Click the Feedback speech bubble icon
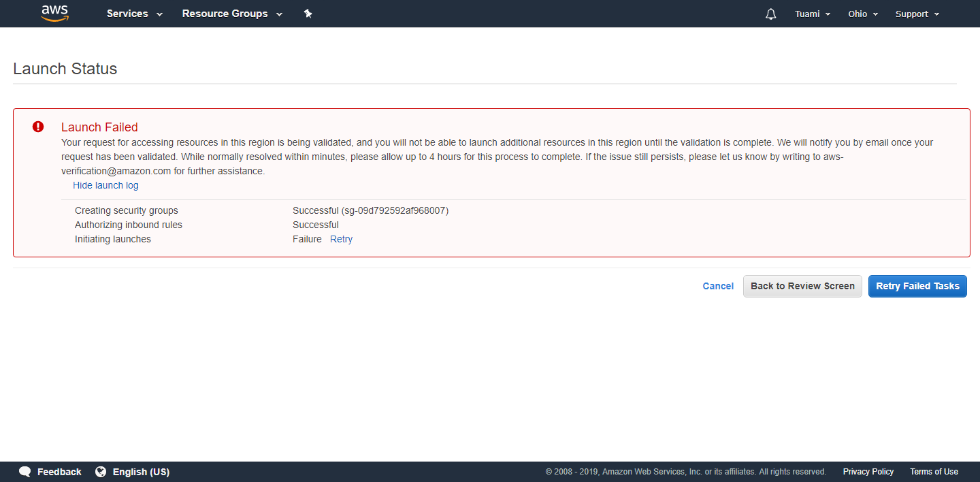Image resolution: width=980 pixels, height=482 pixels. pyautogui.click(x=25, y=472)
